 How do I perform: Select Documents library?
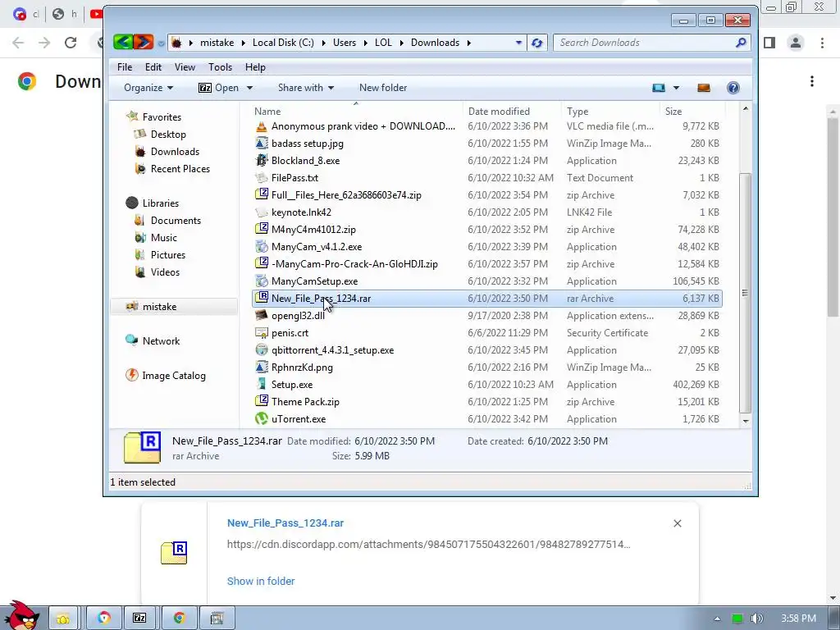point(176,221)
